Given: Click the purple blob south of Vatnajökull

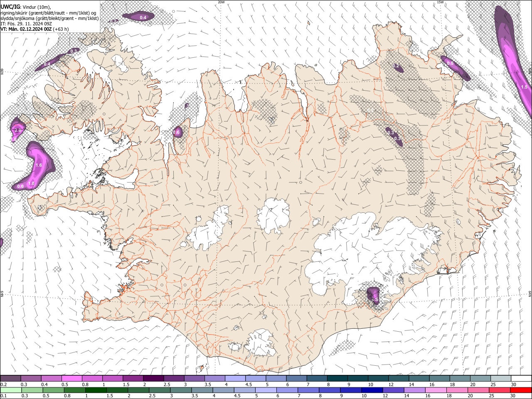Looking at the screenshot, I should [x=374, y=296].
